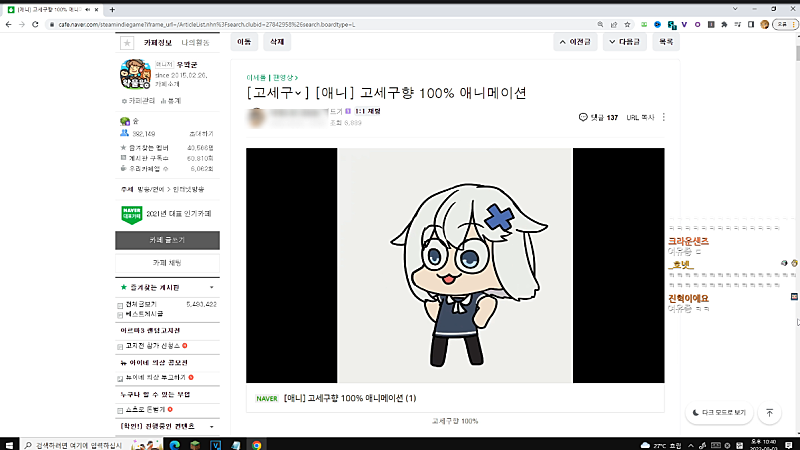Click the weather widget on the taskbar
Viewport: 800px width, 450px height.
(x=661, y=445)
